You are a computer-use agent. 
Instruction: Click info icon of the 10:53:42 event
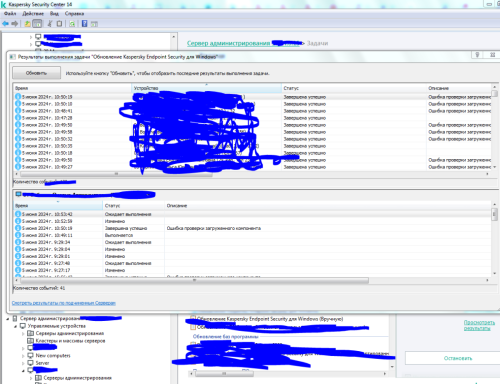pyautogui.click(x=18, y=214)
